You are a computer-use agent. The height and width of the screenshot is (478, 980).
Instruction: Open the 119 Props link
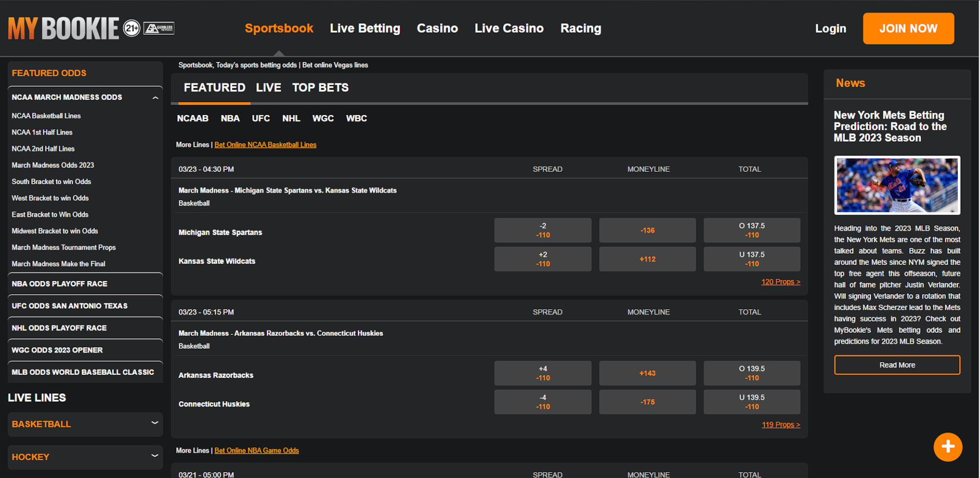tap(781, 425)
